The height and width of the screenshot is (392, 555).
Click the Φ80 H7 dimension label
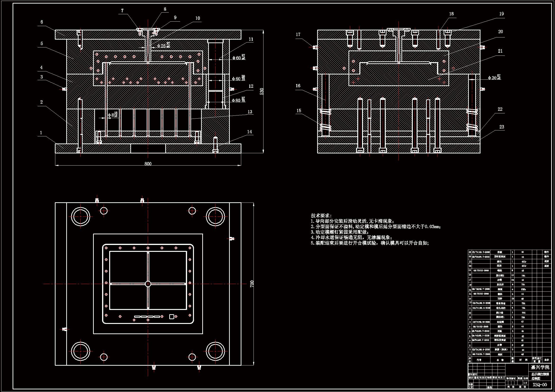click(x=238, y=100)
